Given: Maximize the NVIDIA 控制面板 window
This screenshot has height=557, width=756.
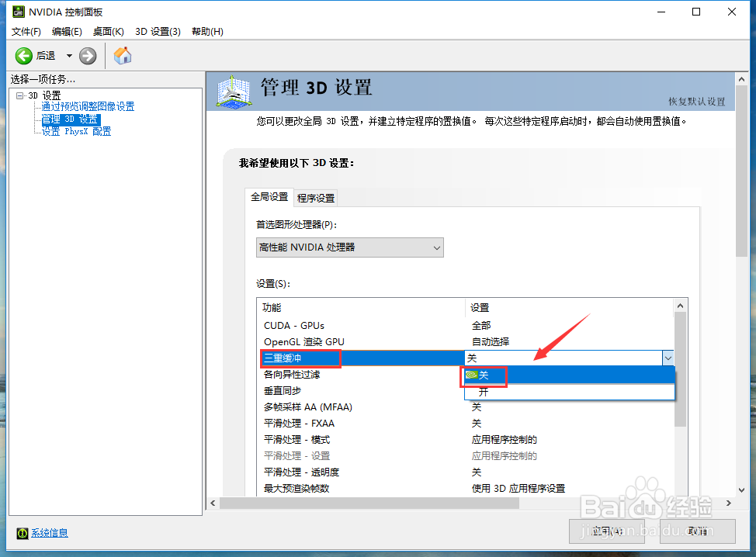Looking at the screenshot, I should tap(696, 12).
